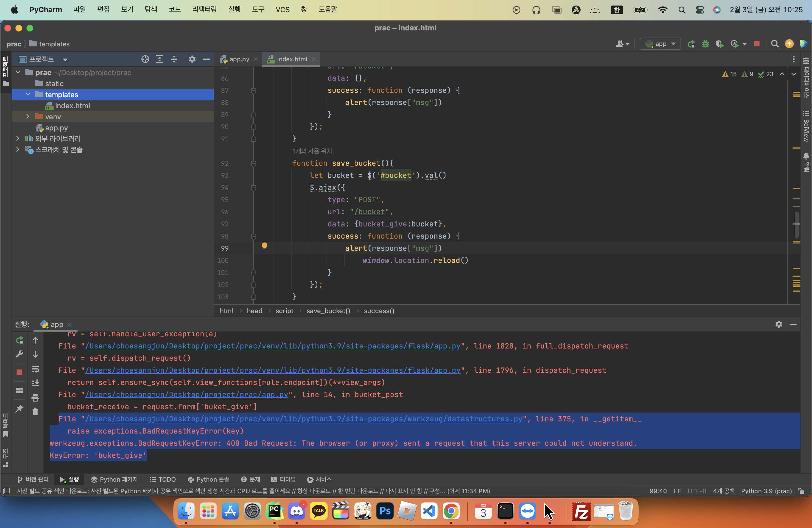
Task: Toggle tool window bars icon in status bar
Action: 6,491
